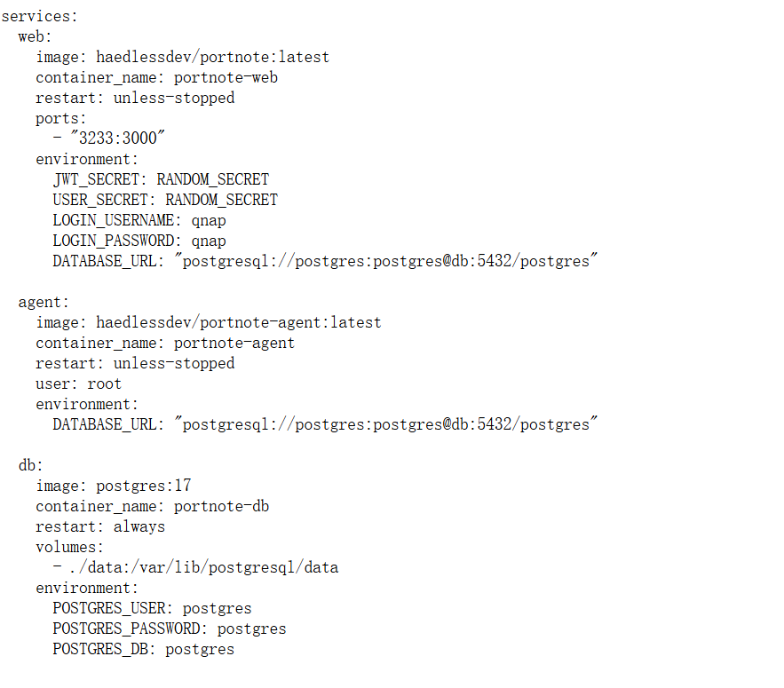Click the LOGIN_PASSWORD key
The width and height of the screenshot is (784, 688).
pos(114,241)
